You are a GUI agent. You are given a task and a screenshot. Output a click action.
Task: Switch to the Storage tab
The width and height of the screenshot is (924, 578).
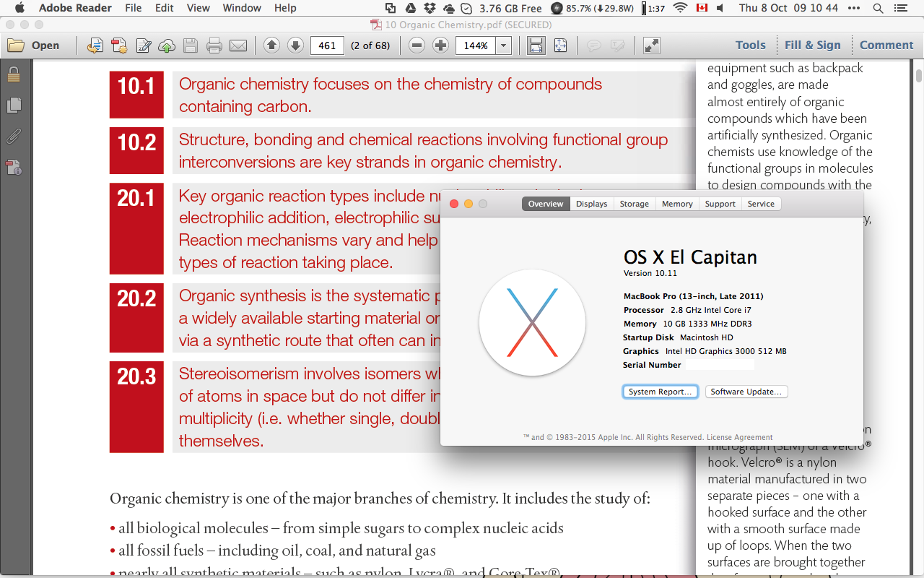[634, 204]
